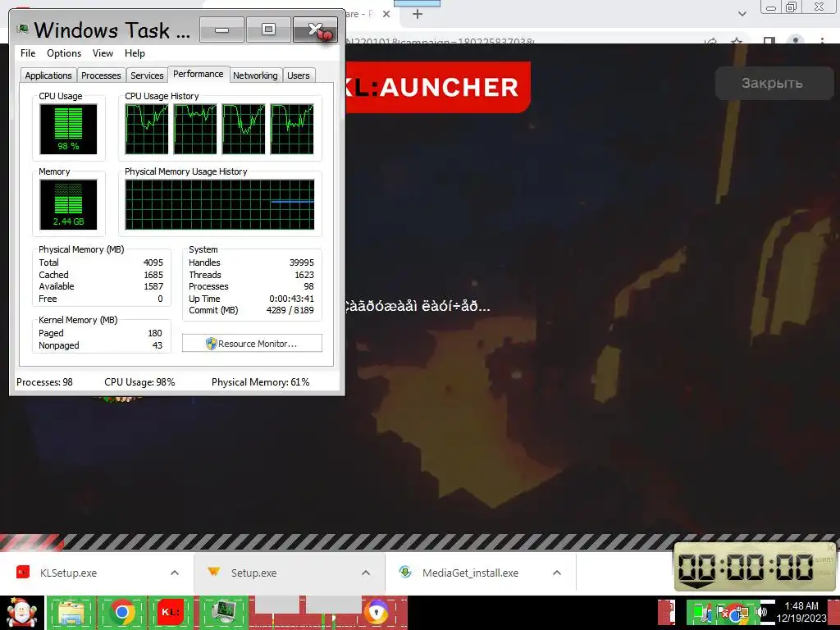Open File Explorer from the taskbar
The height and width of the screenshot is (630, 840).
(71, 613)
